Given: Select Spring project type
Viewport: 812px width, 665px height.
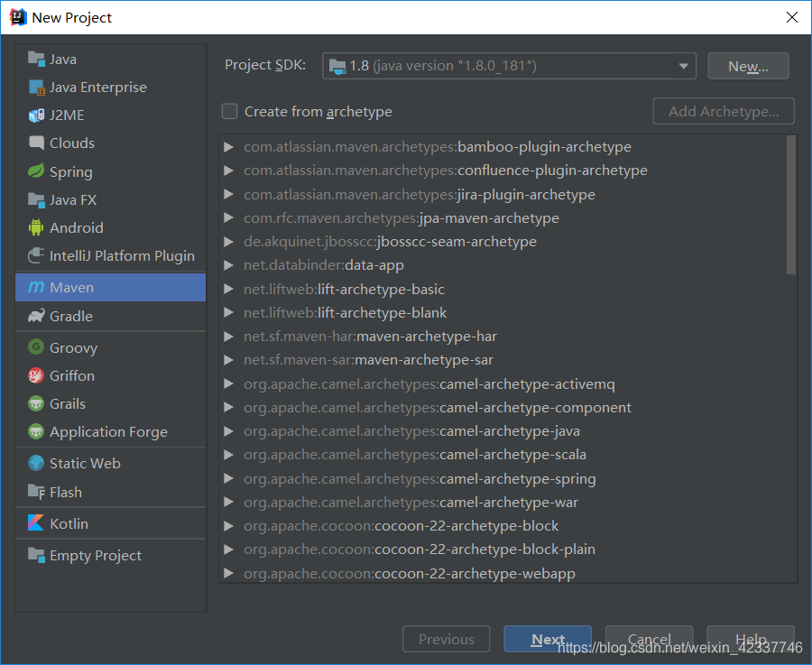Looking at the screenshot, I should click(110, 171).
